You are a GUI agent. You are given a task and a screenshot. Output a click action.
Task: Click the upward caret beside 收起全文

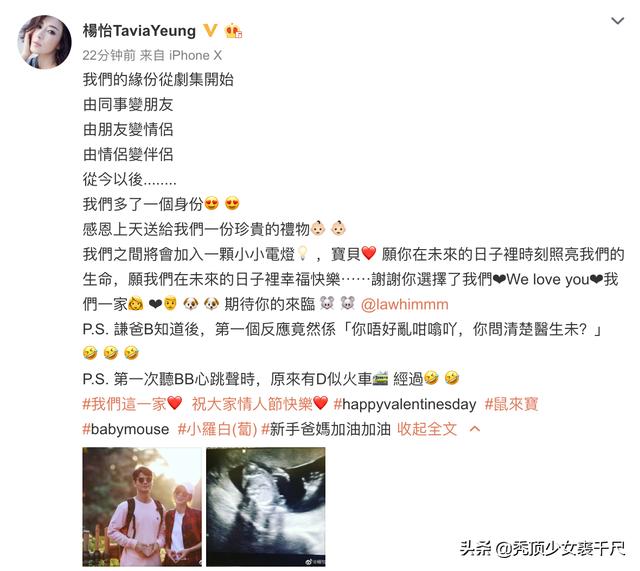tap(475, 429)
